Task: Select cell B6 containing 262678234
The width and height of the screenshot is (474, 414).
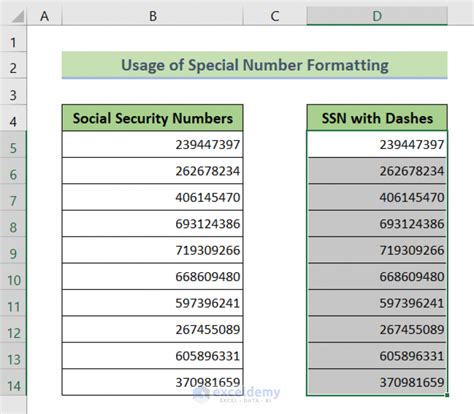Action: [153, 171]
